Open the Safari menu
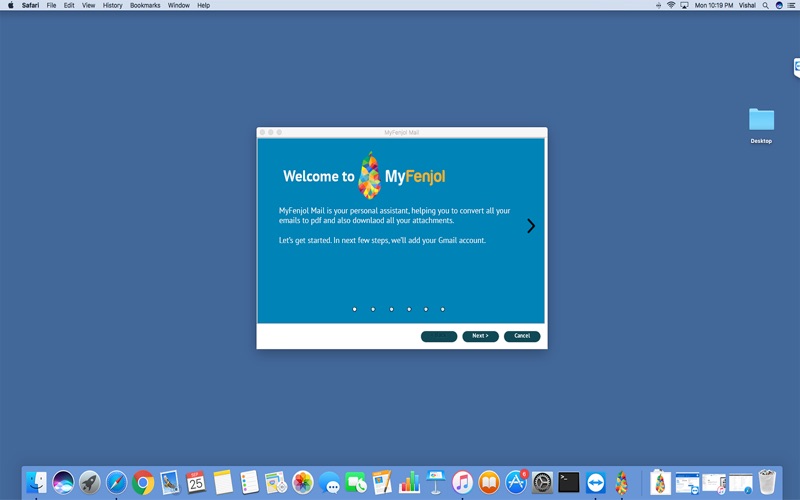This screenshot has height=500, width=800. [30, 5]
